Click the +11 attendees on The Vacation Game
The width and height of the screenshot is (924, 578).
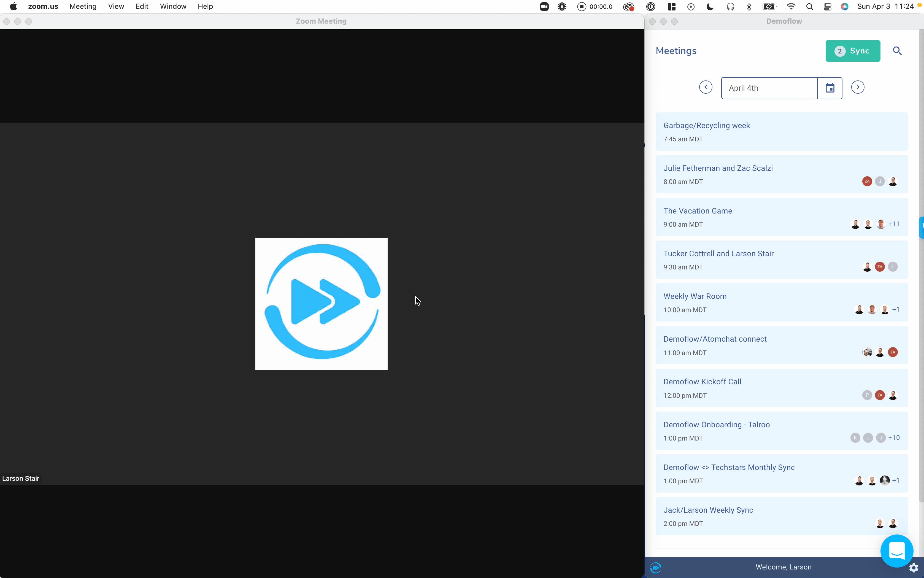(893, 224)
